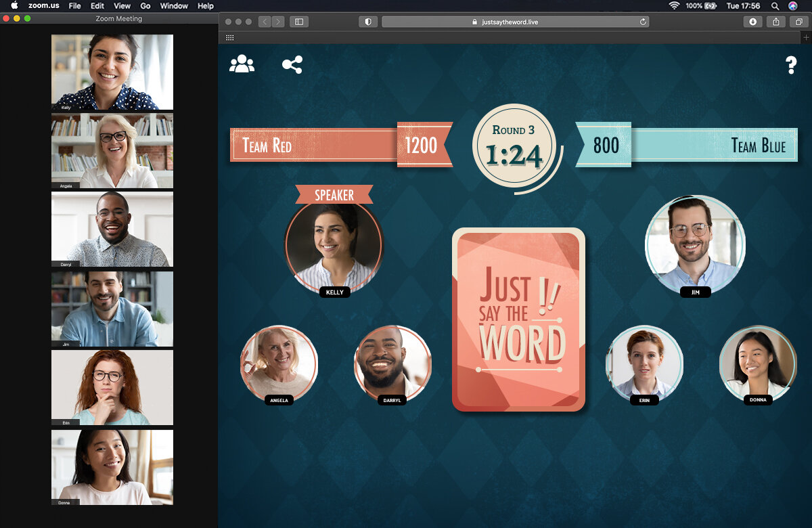Image resolution: width=812 pixels, height=528 pixels.
Task: Open Spotlight search in the menu bar
Action: 775,5
